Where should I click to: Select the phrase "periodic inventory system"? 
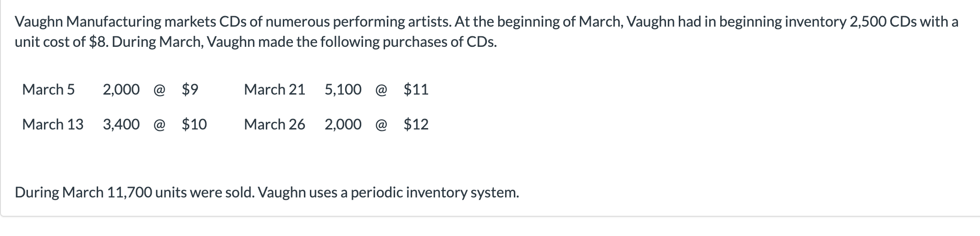[x=435, y=192]
